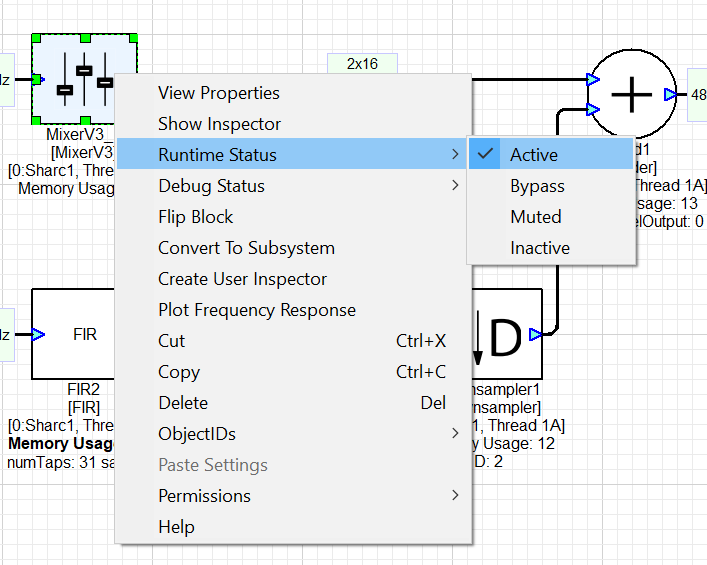707x565 pixels.
Task: Open the Debug Status submenu
Action: tap(293, 186)
